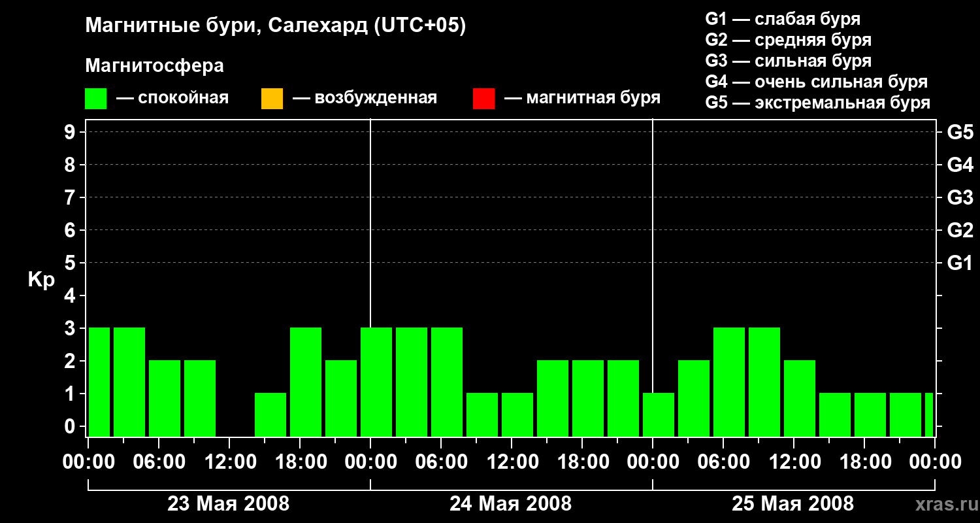The height and width of the screenshot is (523, 980).
Task: Click the Kp axis value 0
Action: click(x=71, y=427)
